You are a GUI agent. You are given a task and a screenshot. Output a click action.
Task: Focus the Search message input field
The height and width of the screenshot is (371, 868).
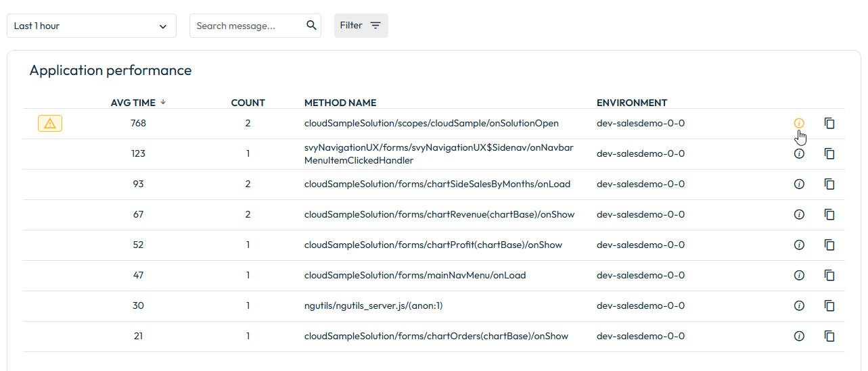[247, 26]
